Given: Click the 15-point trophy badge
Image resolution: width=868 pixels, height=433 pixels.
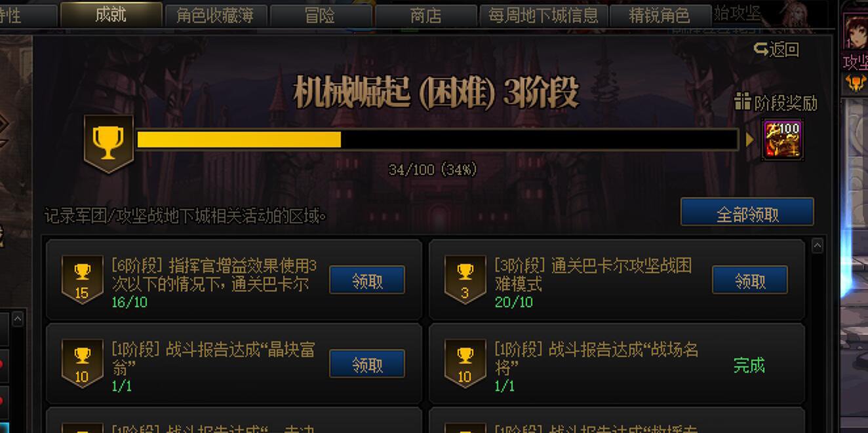Looking at the screenshot, I should coord(82,280).
